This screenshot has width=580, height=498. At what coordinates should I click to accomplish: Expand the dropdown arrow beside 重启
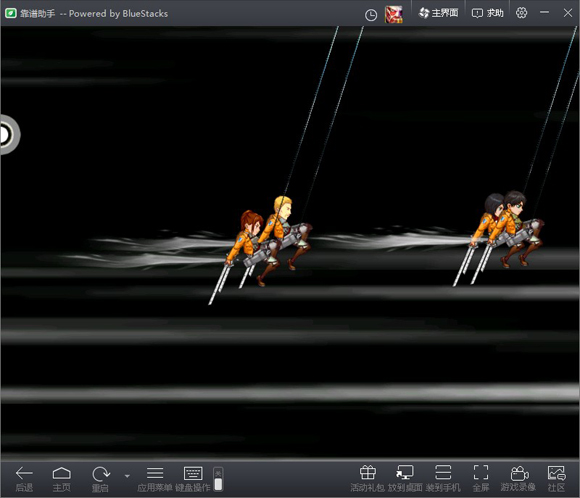[127, 476]
